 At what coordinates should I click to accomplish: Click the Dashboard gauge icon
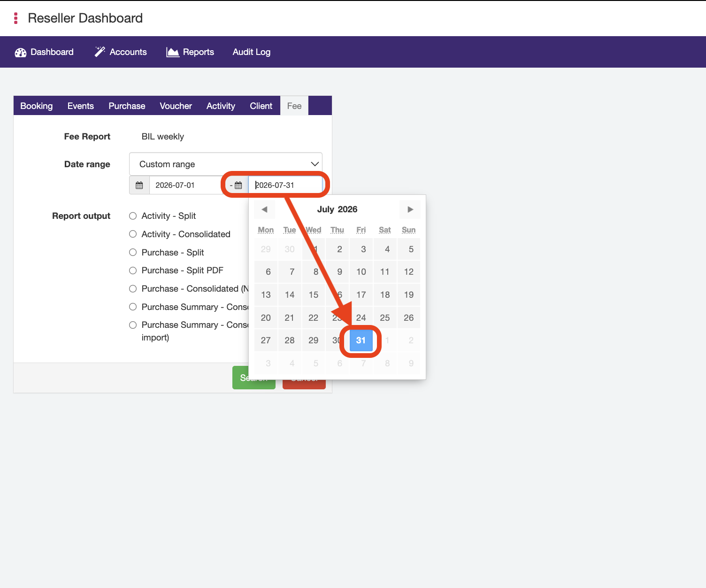21,52
